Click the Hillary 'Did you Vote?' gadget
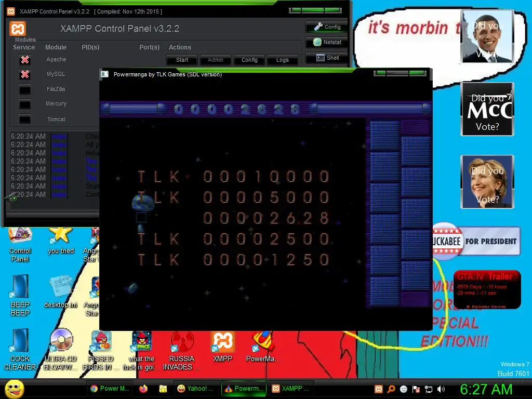This screenshot has height=399, width=532. (x=487, y=181)
